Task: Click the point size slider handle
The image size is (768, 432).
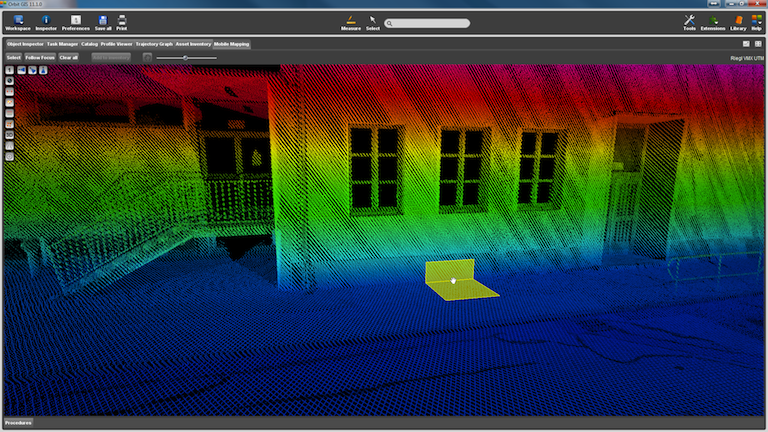Action: 186,58
